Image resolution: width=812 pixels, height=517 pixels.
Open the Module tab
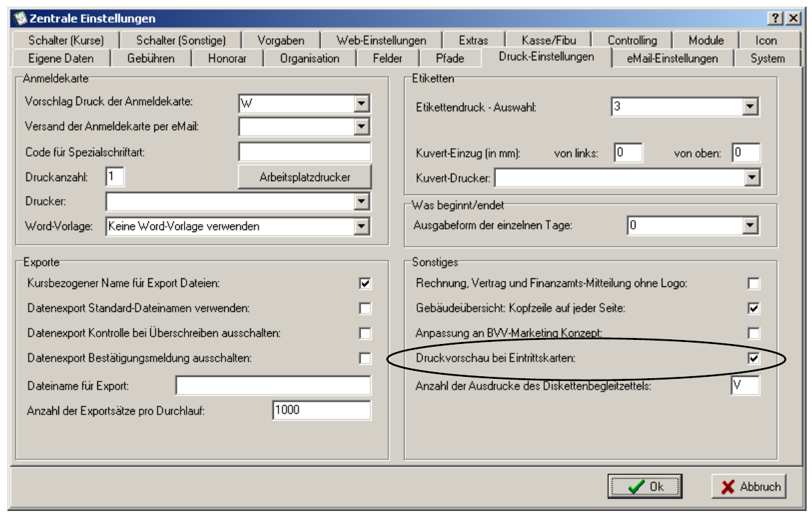click(x=706, y=40)
